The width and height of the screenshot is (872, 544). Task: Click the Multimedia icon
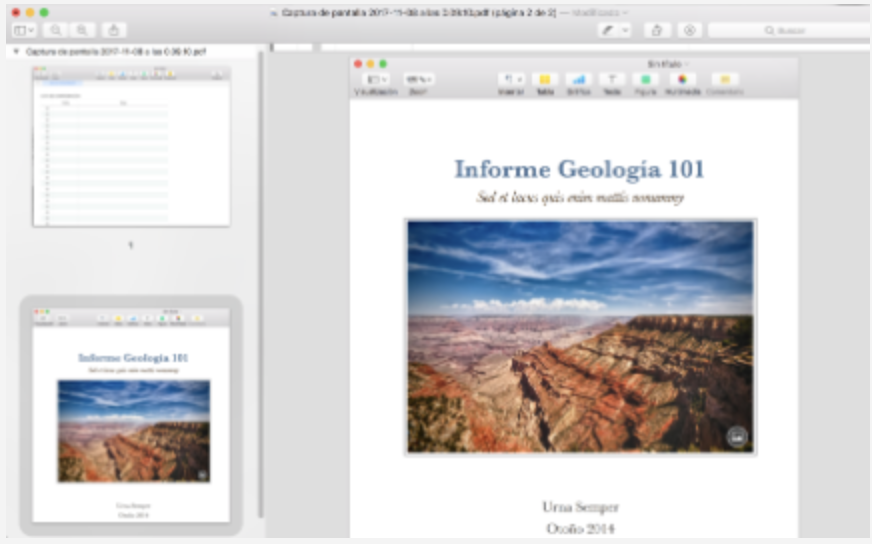click(x=683, y=80)
